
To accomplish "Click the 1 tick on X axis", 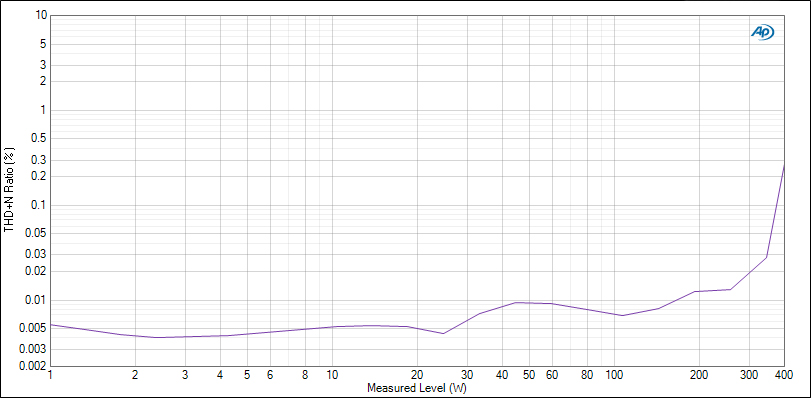I will (x=50, y=375).
